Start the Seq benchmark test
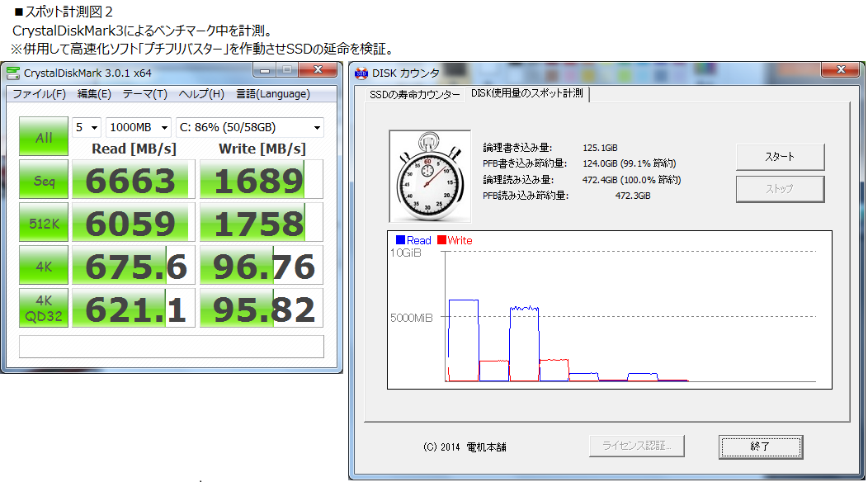 pyautogui.click(x=44, y=180)
